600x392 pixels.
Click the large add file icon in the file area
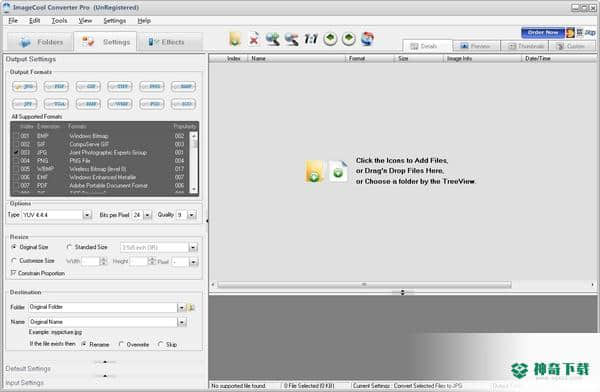tap(338, 171)
